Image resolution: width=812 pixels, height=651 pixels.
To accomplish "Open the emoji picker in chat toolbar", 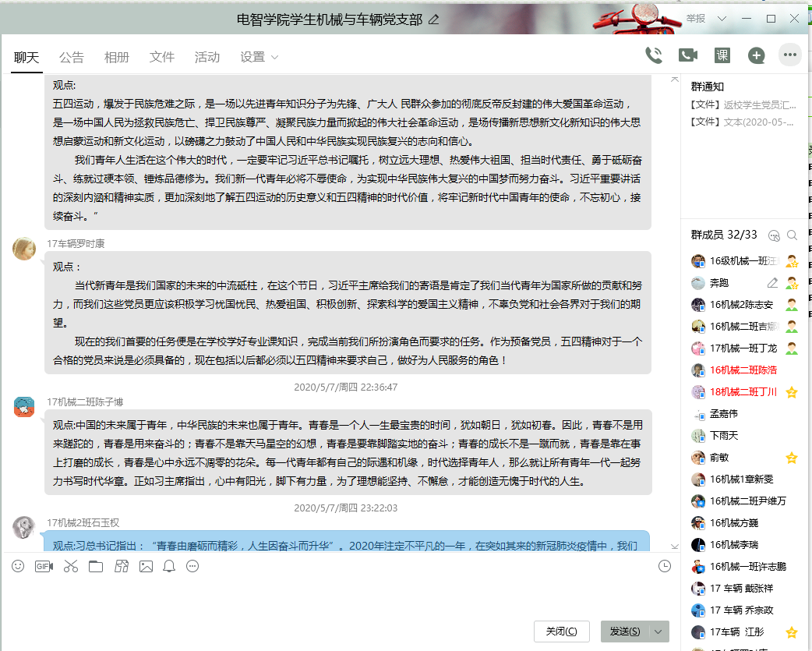I will (x=18, y=566).
